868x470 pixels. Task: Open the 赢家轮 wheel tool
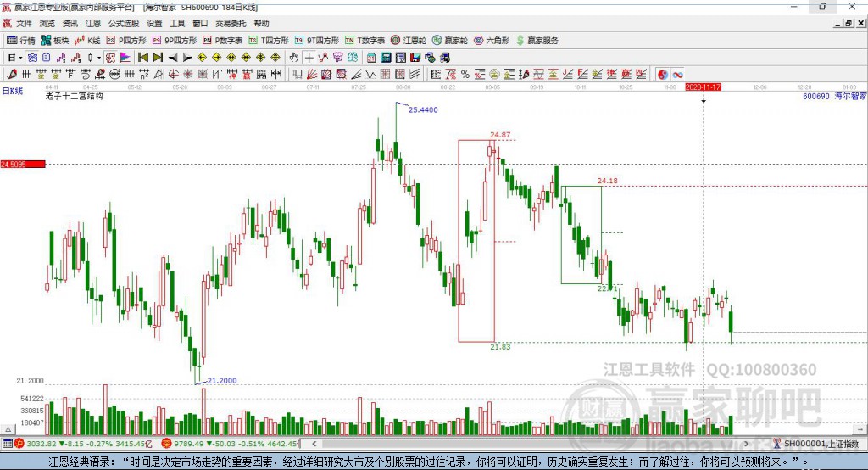click(x=450, y=41)
